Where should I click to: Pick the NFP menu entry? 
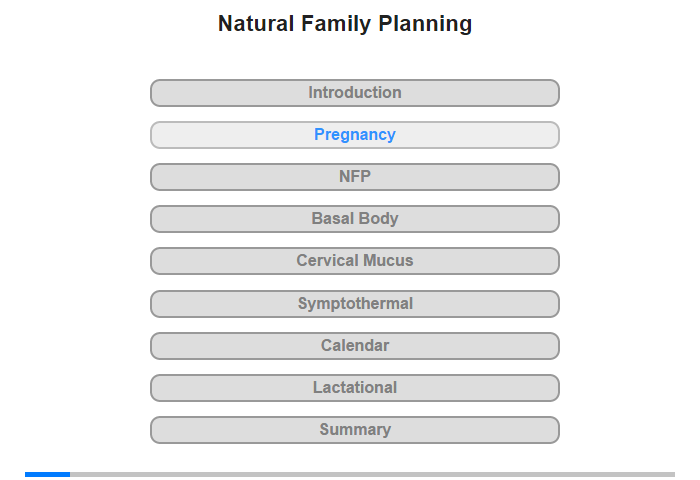click(x=354, y=177)
